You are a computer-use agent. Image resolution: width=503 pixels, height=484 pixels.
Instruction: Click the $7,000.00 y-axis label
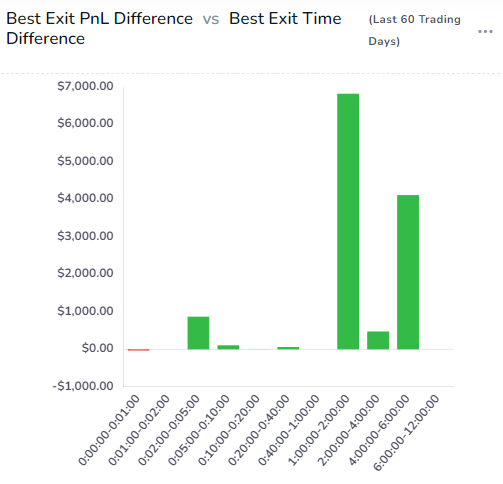[x=85, y=86]
